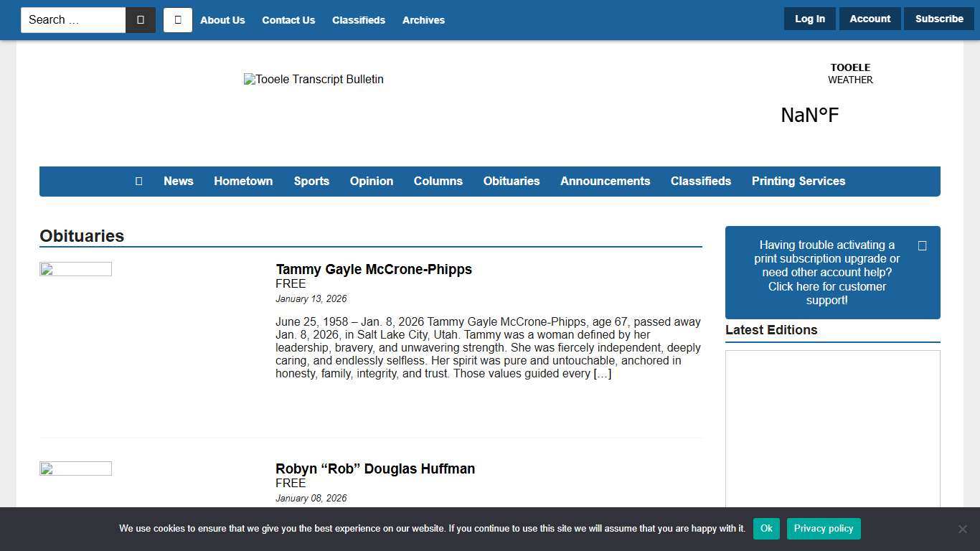Open the Tammy Gayle McCrone-Phipps obituary headline
Screen dimensions: 980x551
[373, 270]
